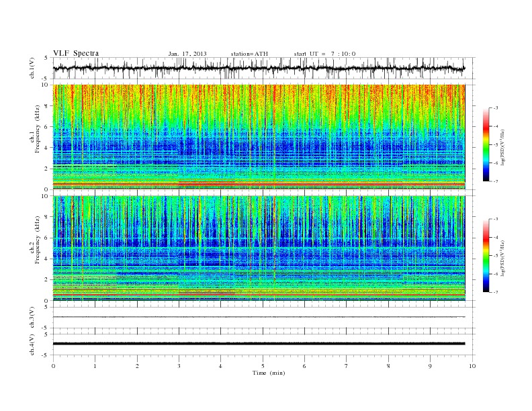Click the time axis tick label "6"
Viewport: 532px width, 411px height.
(x=304, y=366)
